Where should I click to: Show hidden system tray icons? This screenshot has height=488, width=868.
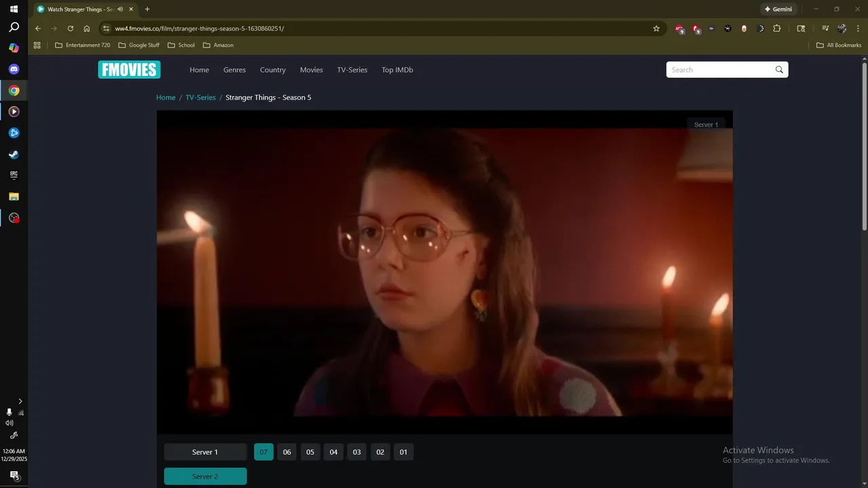pos(20,401)
